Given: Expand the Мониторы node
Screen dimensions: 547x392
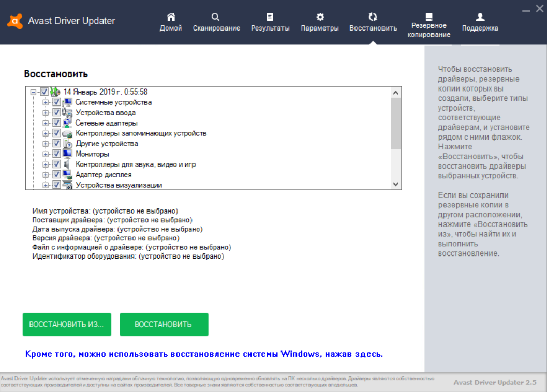Looking at the screenshot, I should 46,154.
